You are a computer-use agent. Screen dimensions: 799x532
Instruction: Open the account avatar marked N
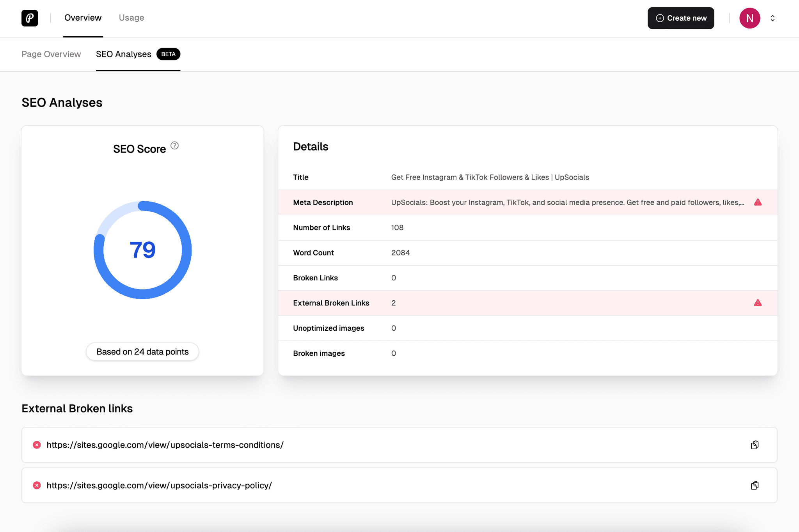[x=749, y=18]
